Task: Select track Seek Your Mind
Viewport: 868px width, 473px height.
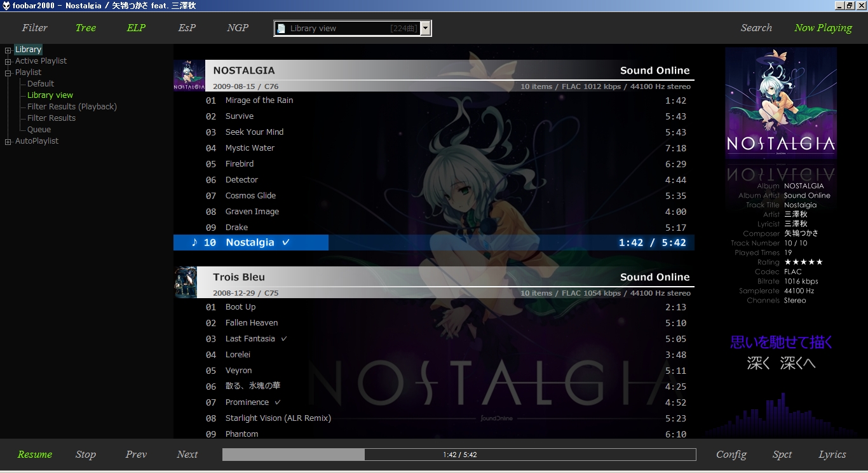Action: tap(434, 132)
